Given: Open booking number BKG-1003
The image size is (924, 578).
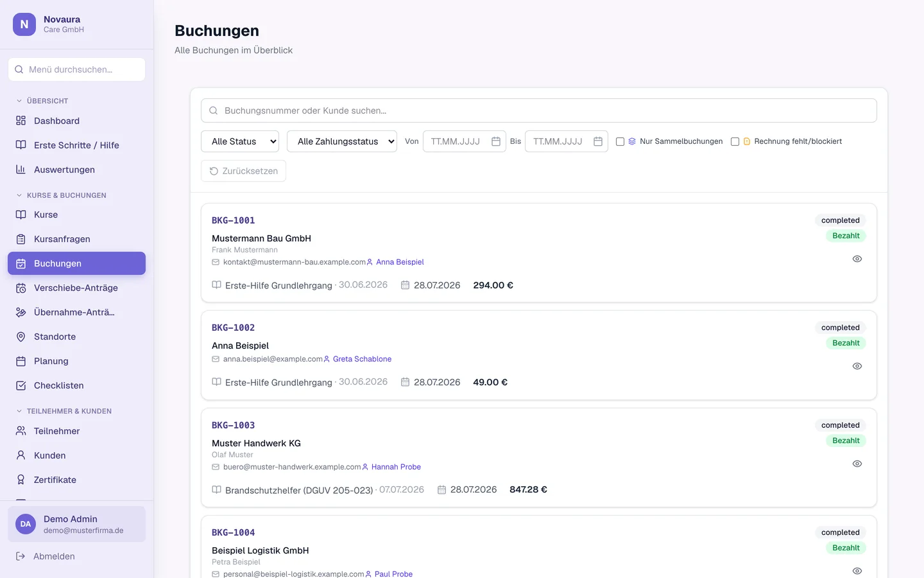Looking at the screenshot, I should pyautogui.click(x=234, y=425).
